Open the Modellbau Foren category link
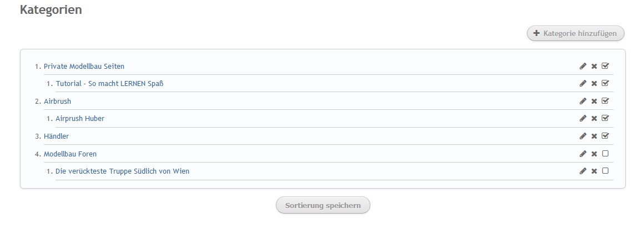This screenshot has height=238, width=644. click(x=70, y=154)
